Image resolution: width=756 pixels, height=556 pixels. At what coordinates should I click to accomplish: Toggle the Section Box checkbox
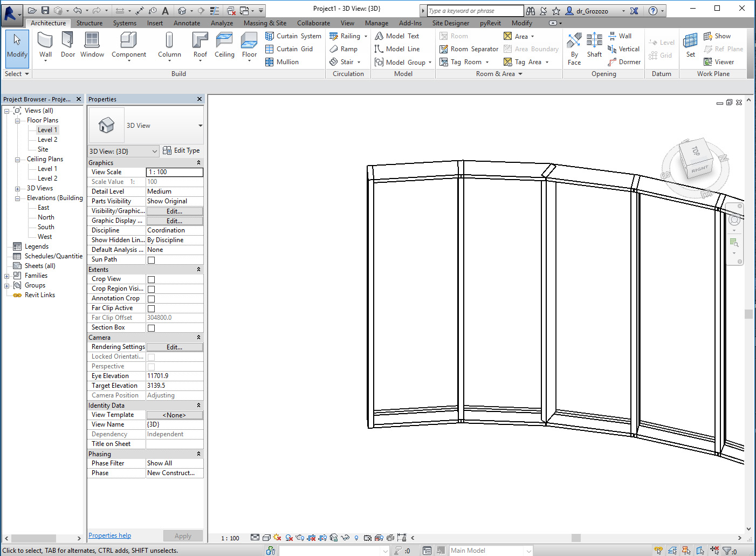pos(151,327)
